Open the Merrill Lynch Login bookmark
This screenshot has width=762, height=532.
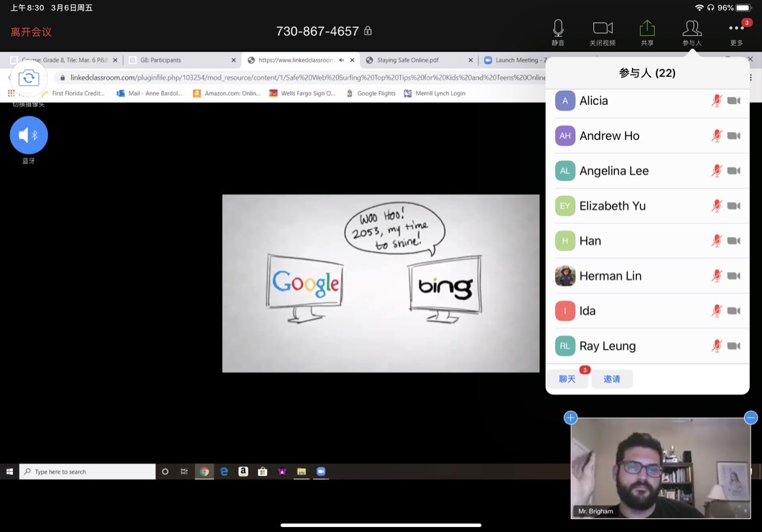pos(435,93)
